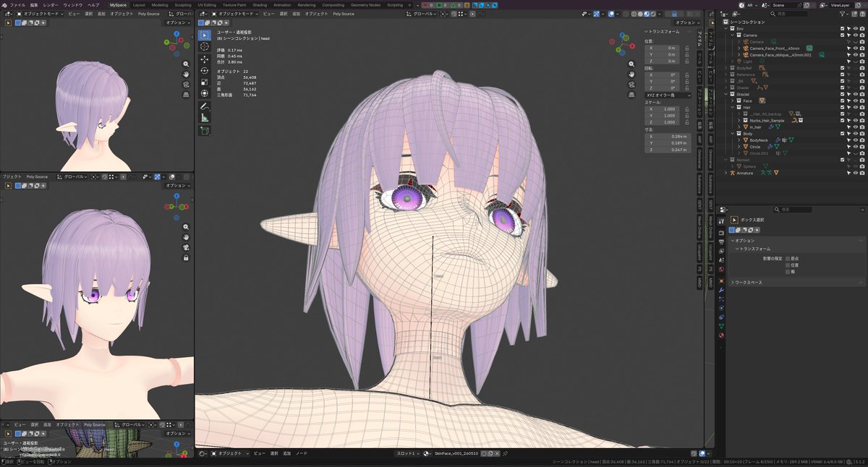Open the Material tab icon in Properties editor

[x=722, y=335]
